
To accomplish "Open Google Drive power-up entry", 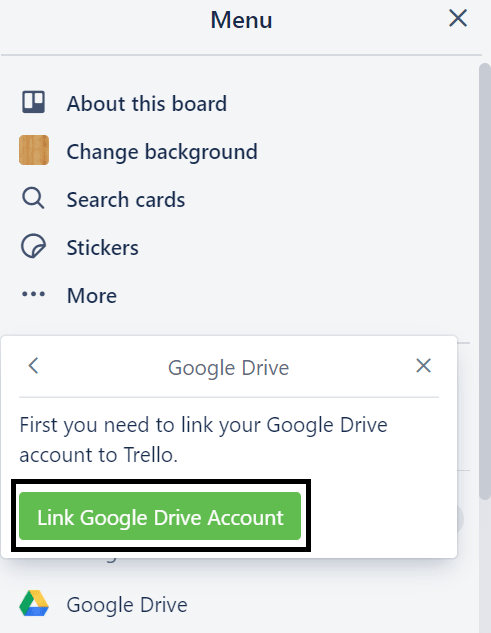I will tap(127, 605).
